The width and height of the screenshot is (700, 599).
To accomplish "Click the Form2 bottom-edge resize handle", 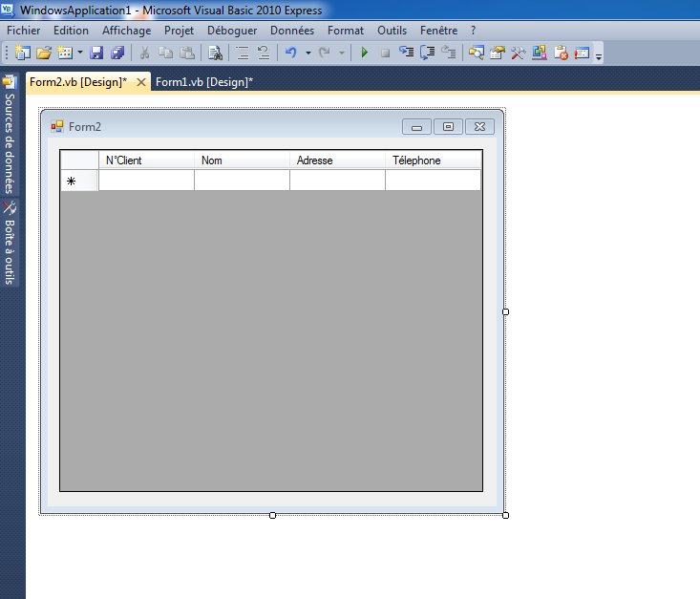I will tap(273, 516).
